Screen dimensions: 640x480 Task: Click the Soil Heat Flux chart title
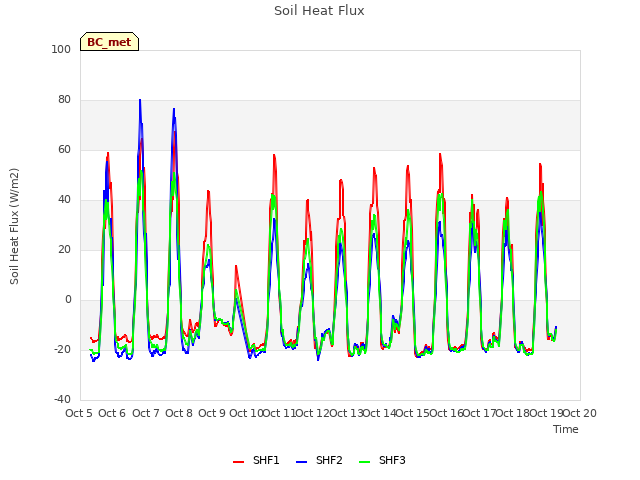(319, 11)
